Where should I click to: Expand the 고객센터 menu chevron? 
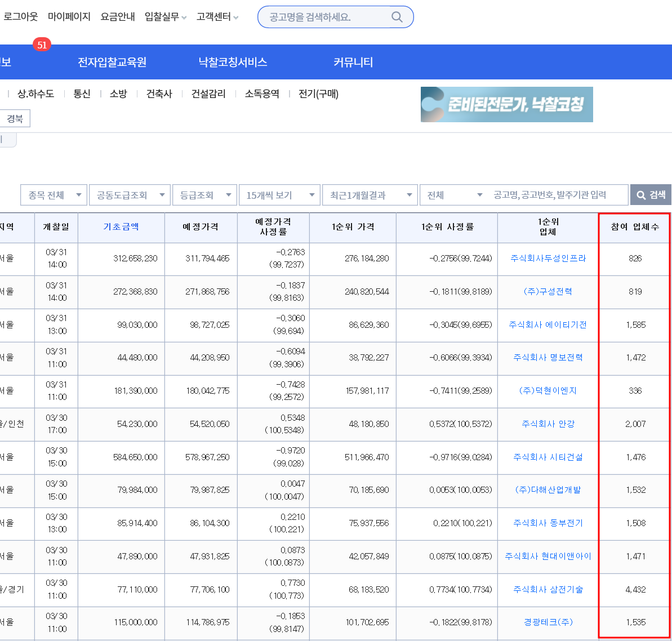[235, 17]
